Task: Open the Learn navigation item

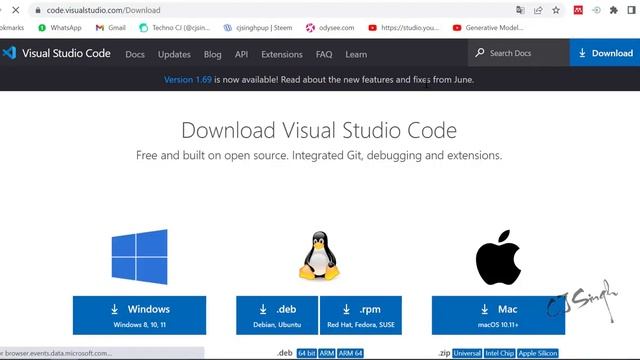Action: click(356, 54)
